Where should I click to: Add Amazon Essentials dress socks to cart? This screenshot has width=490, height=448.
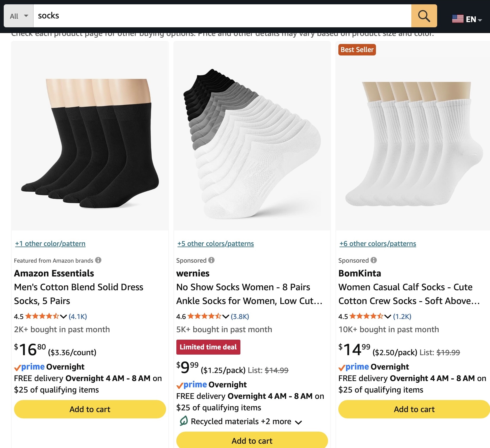tap(90, 409)
